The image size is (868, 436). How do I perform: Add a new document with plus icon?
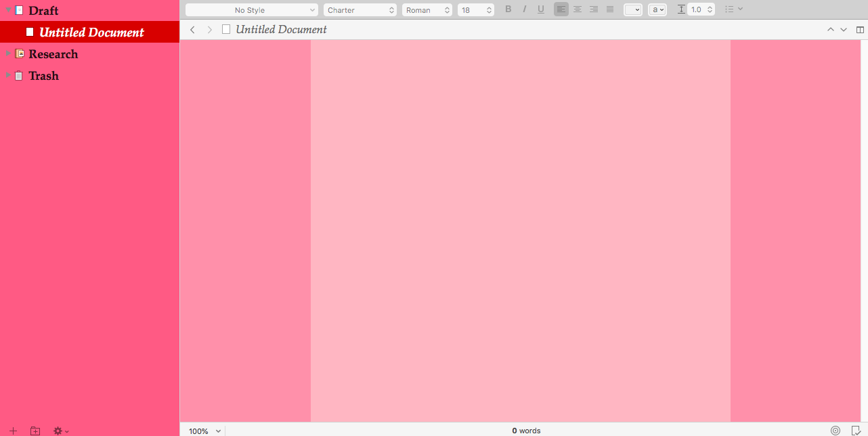tap(13, 431)
